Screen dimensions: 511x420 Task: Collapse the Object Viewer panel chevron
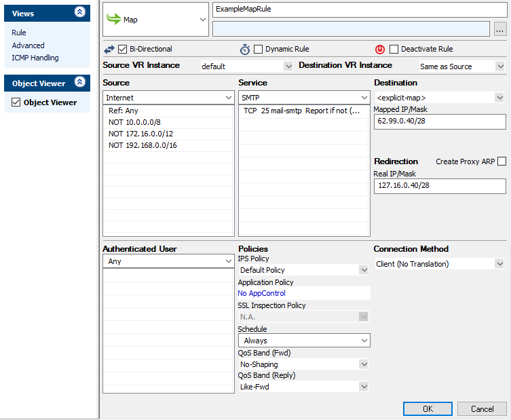[80, 82]
